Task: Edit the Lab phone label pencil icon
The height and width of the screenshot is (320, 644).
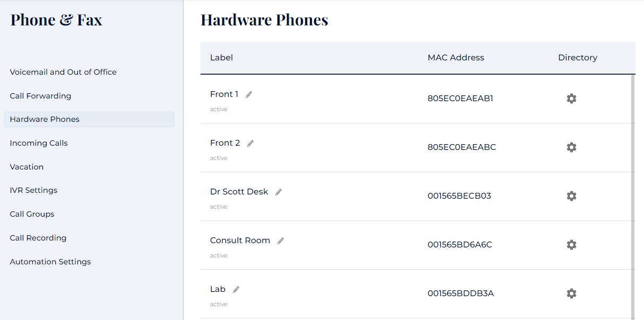Action: click(x=236, y=290)
